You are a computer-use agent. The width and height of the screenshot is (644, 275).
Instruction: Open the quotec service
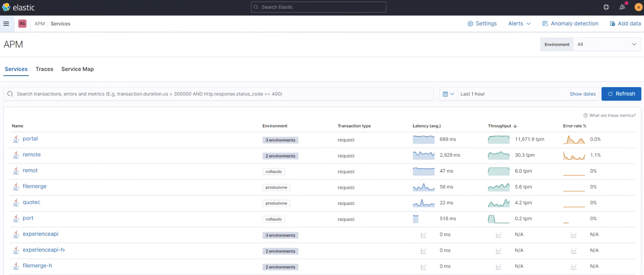31,202
